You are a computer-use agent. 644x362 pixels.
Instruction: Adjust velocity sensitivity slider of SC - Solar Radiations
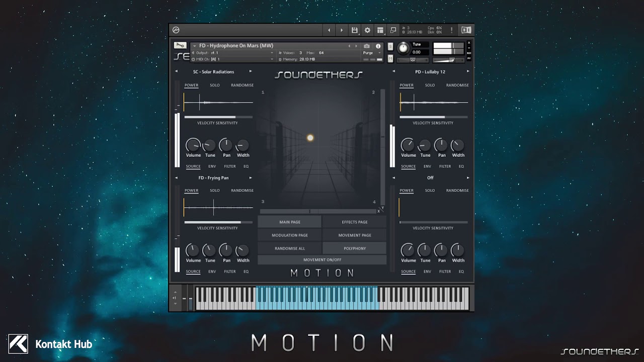[x=218, y=117]
